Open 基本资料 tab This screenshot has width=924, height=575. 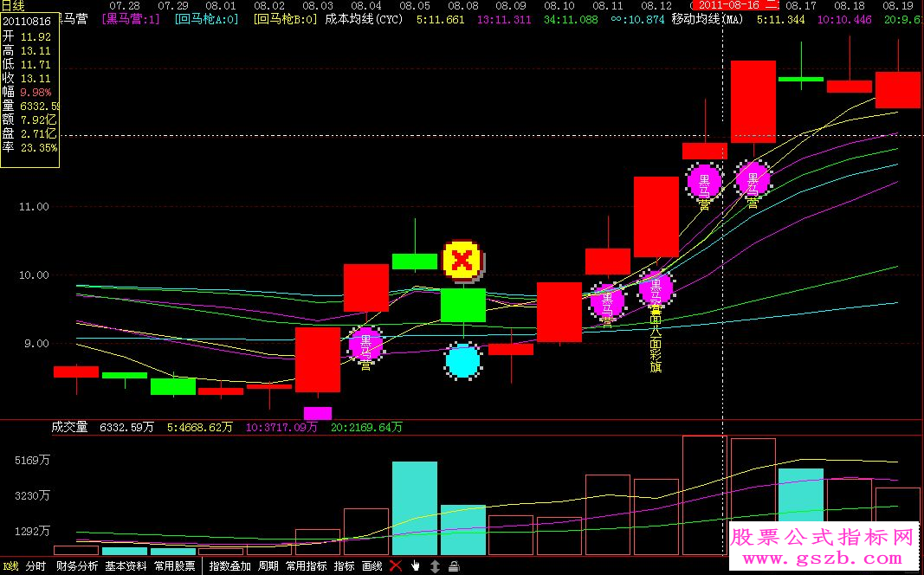pyautogui.click(x=126, y=566)
